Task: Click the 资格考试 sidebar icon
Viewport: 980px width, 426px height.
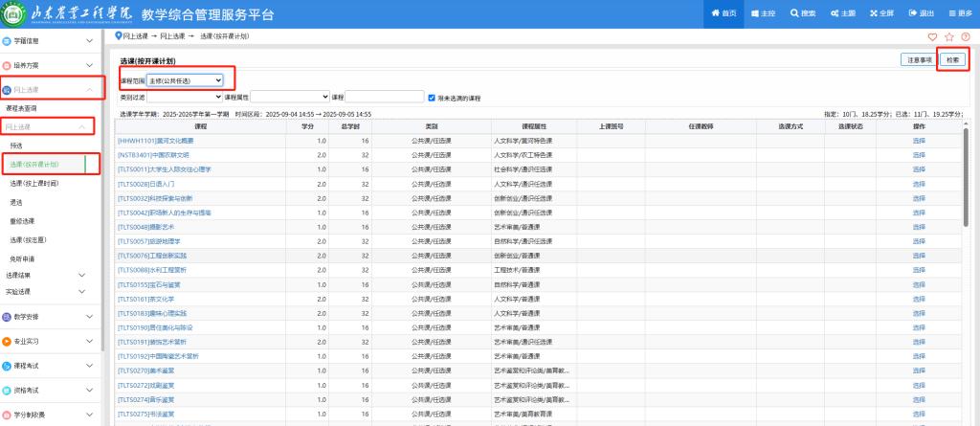Action: point(7,391)
